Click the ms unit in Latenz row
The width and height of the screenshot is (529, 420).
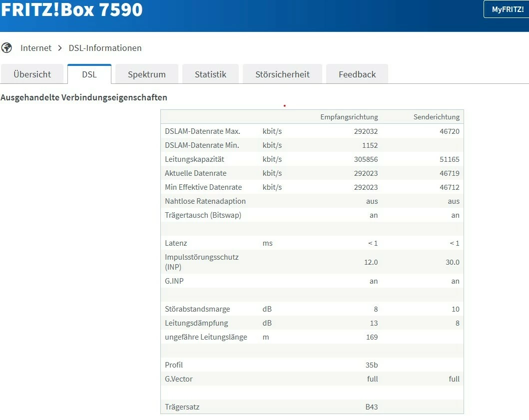268,243
